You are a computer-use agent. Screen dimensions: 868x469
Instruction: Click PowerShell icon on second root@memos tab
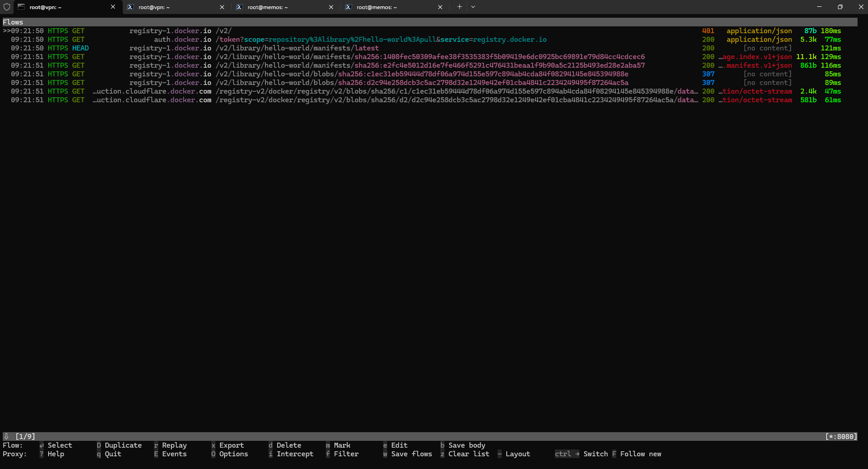tap(348, 7)
